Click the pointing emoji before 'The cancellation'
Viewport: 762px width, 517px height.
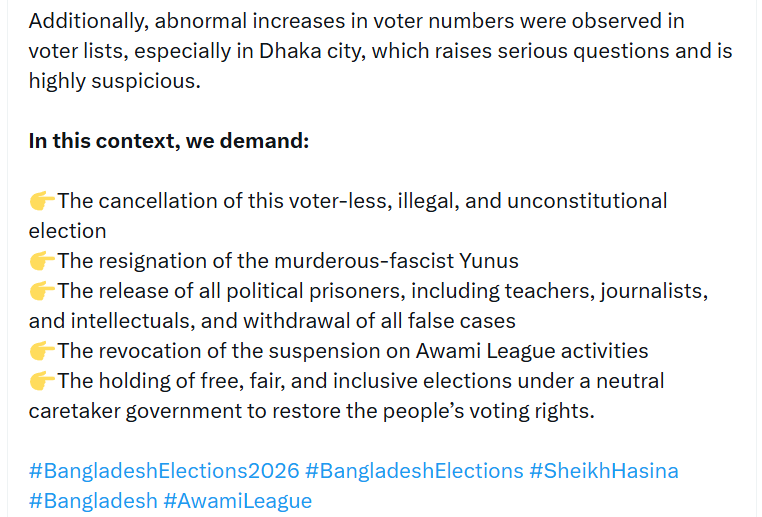click(42, 201)
